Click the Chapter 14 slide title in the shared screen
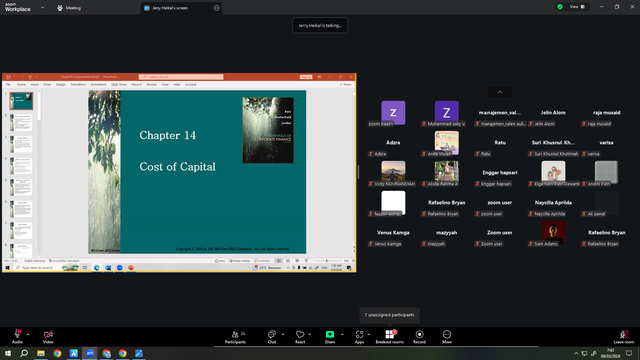640x360 pixels. 167,135
